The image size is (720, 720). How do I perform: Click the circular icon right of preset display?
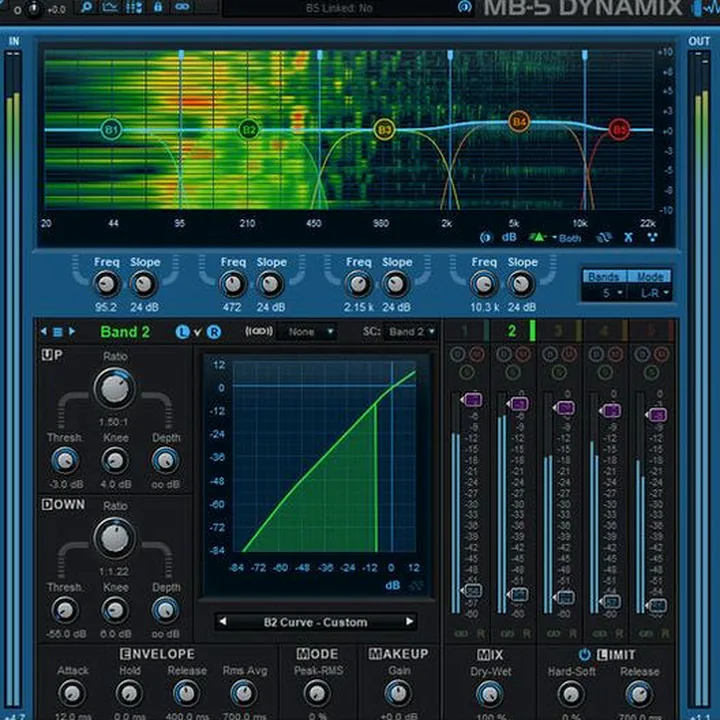[465, 7]
